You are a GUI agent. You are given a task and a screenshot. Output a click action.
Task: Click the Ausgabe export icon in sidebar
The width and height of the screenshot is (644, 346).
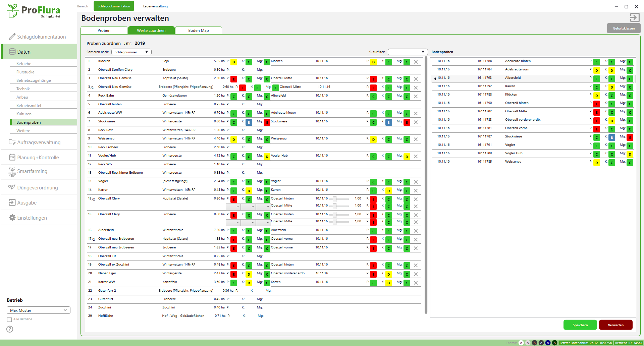tap(12, 203)
